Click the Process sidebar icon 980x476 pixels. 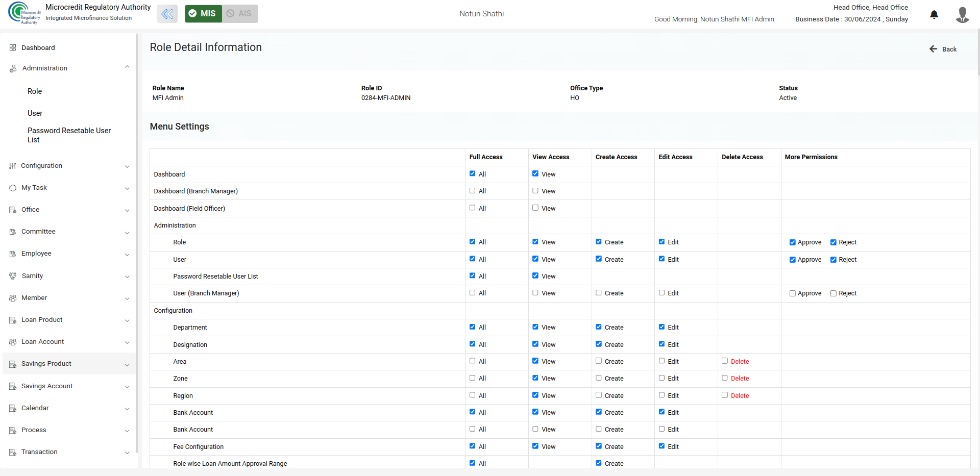[x=13, y=430]
